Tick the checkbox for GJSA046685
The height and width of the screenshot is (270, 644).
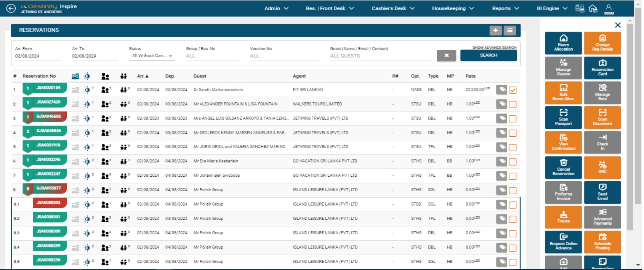[x=513, y=119]
